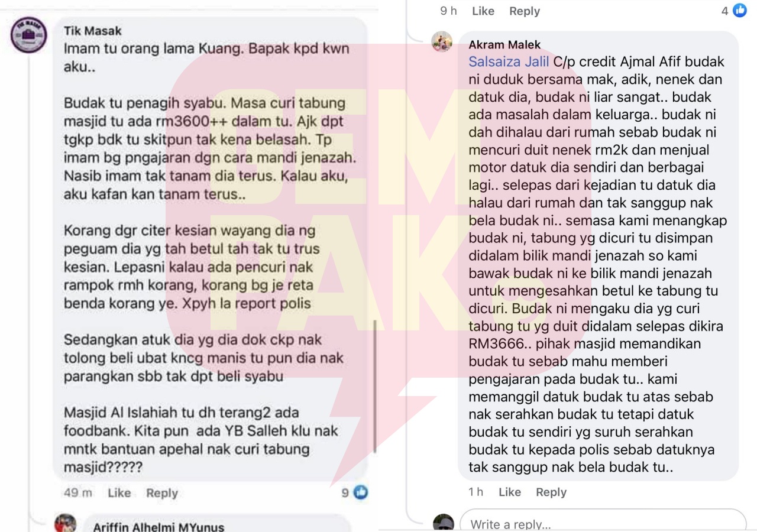757x532 pixels.
Task: Click avatar beside Write a reply
Action: pyautogui.click(x=443, y=524)
